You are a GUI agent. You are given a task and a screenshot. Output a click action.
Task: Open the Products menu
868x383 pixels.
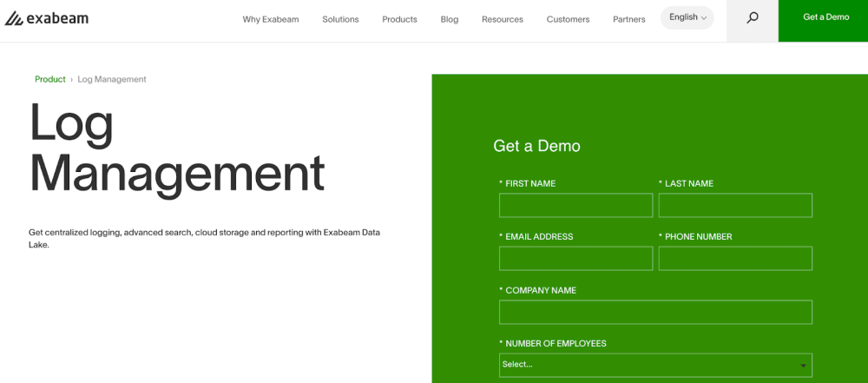coord(399,19)
